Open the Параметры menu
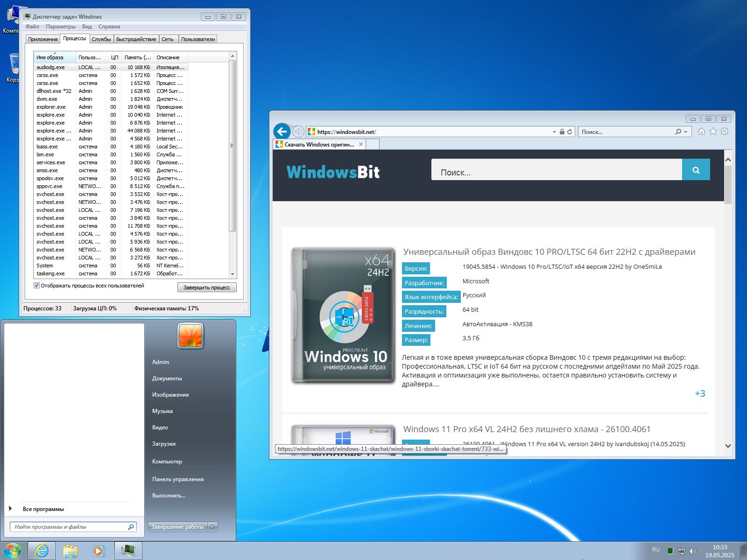Screen dimensions: 747x560 (61, 27)
